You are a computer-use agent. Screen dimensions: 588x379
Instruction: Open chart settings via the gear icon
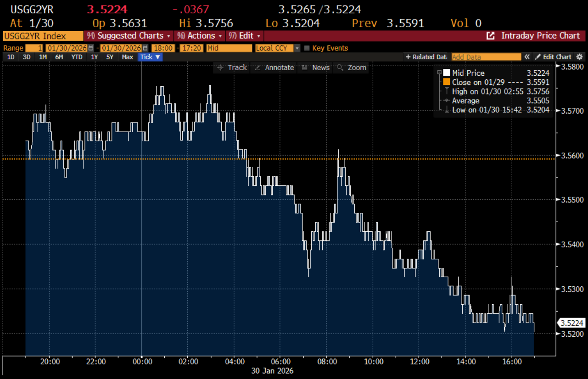click(x=579, y=57)
